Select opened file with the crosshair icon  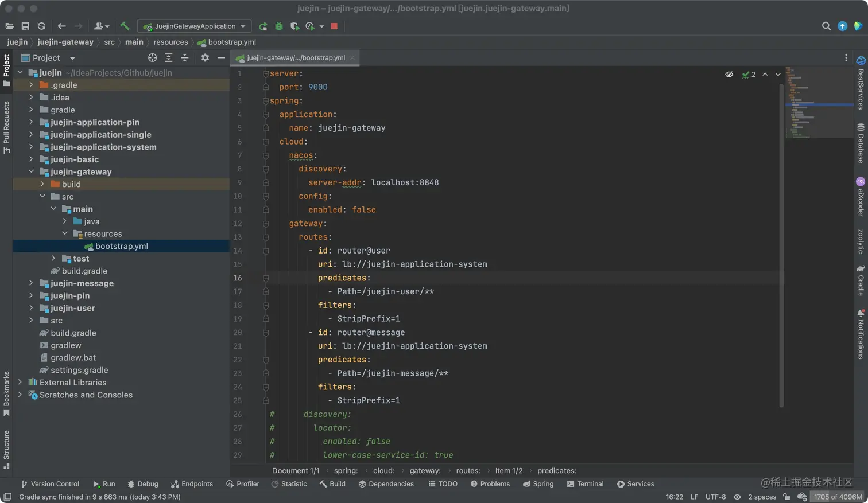152,58
